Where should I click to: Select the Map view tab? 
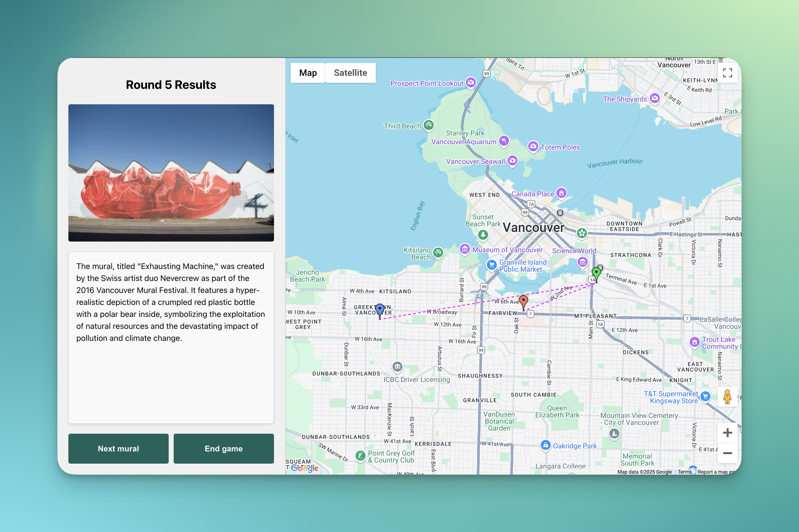pos(308,73)
